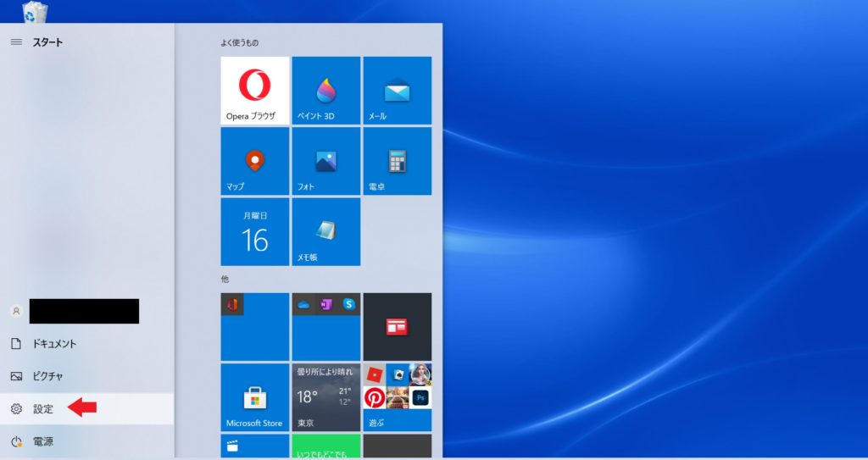Screen dimensions: 868x460
Task: Open the メール tile
Action: pyautogui.click(x=398, y=91)
